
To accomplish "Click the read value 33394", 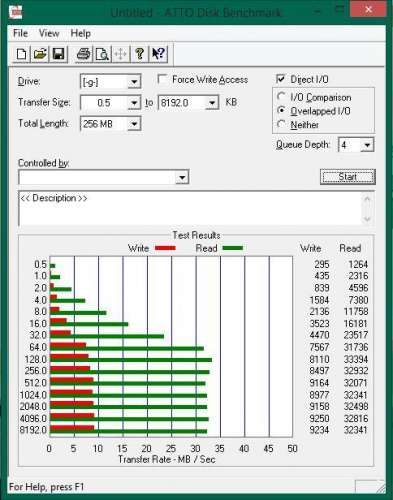I will (356, 359).
